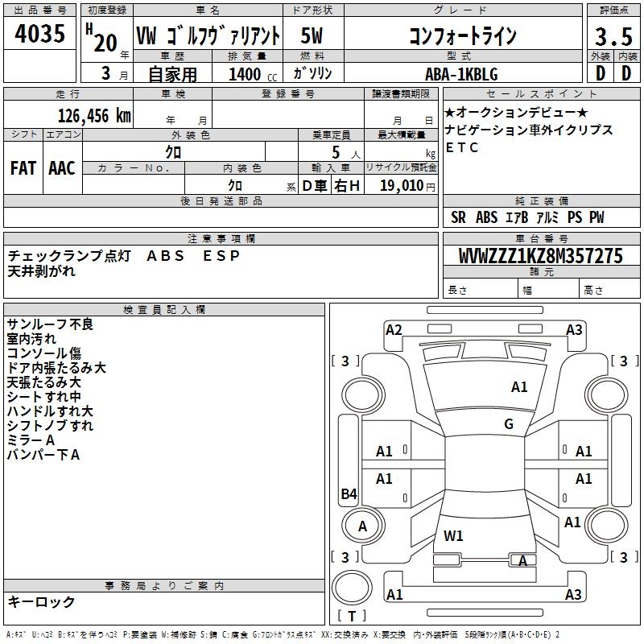This screenshot has width=644, height=644.
Task: Click the A3 mark on the front bumper
Action: point(574,330)
